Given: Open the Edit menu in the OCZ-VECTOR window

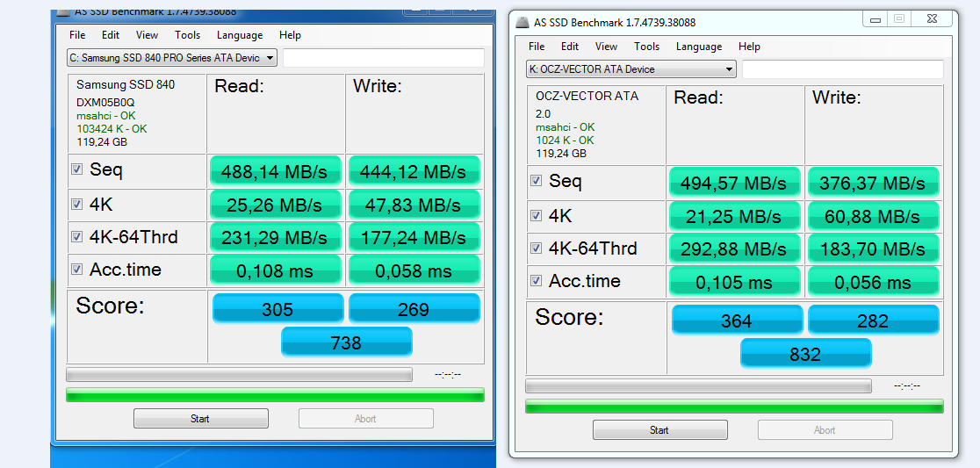Looking at the screenshot, I should pyautogui.click(x=569, y=47).
